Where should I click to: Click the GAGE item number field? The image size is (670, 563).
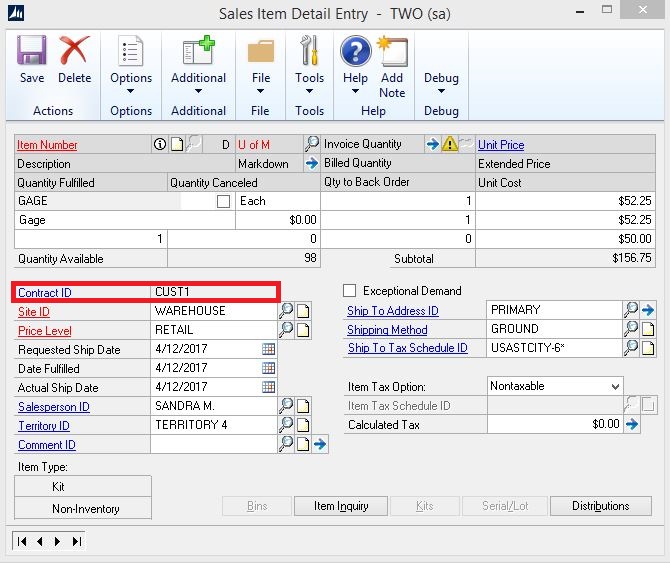[97, 201]
